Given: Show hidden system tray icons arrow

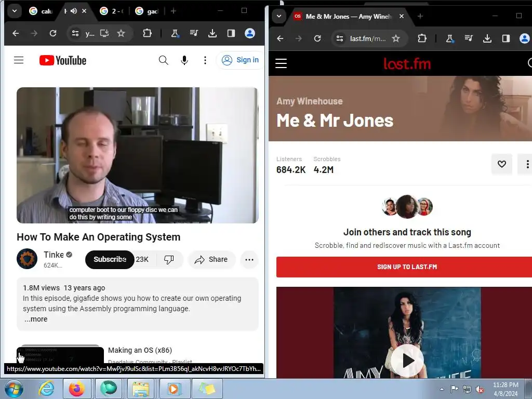Looking at the screenshot, I should [442, 389].
